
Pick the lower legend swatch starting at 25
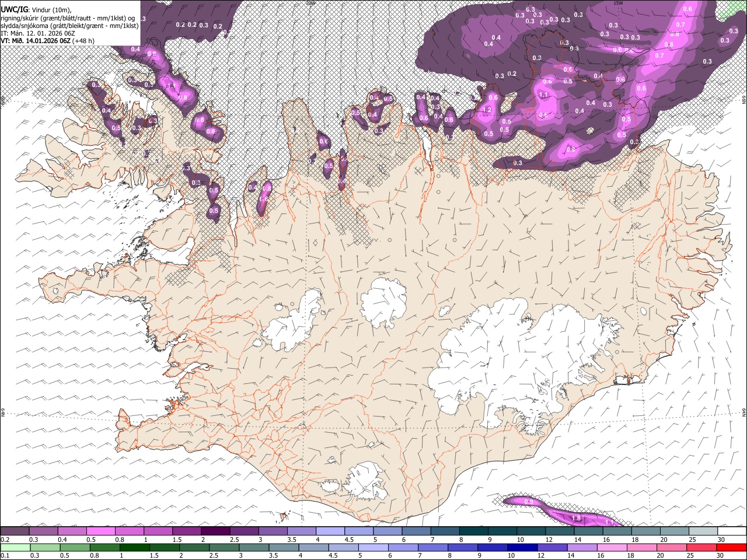700,547
